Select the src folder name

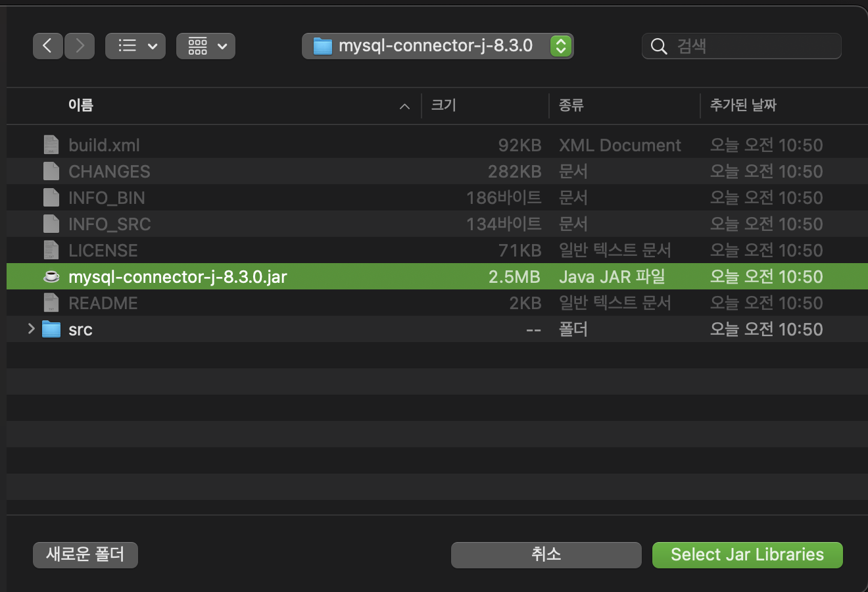(x=80, y=330)
